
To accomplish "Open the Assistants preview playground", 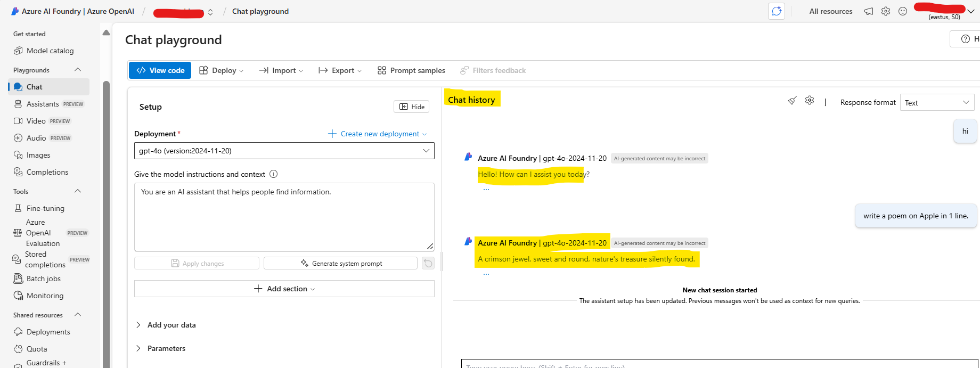I will 50,104.
